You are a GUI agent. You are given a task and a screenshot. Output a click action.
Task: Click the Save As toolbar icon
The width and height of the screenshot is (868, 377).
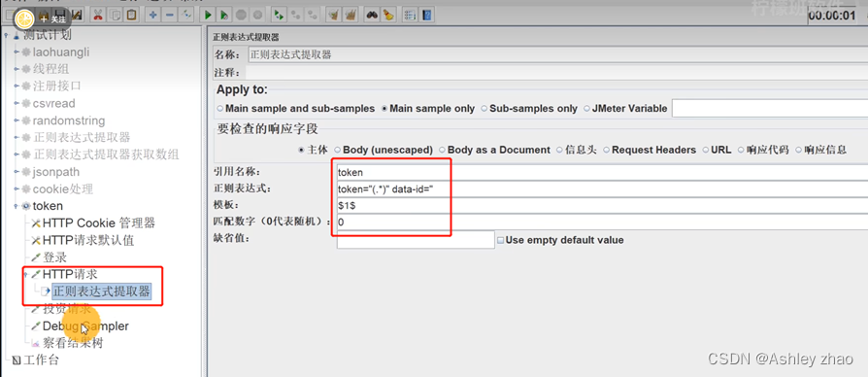click(x=77, y=15)
